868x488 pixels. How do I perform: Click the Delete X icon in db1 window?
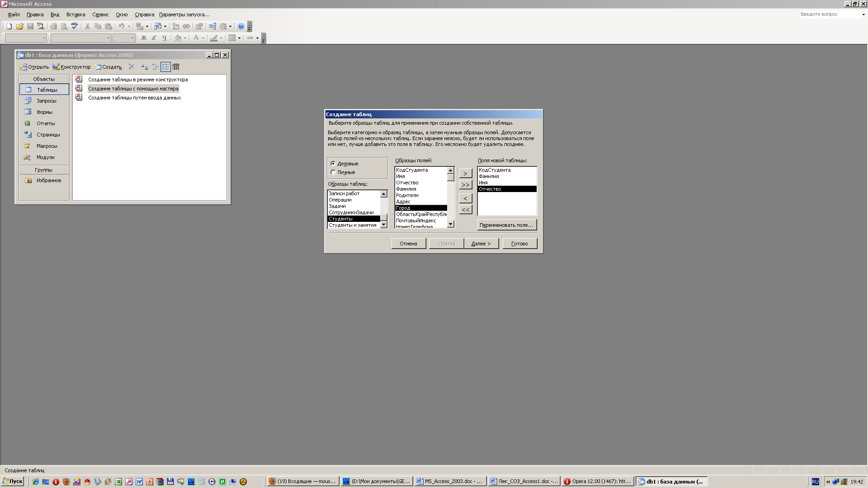pos(131,67)
